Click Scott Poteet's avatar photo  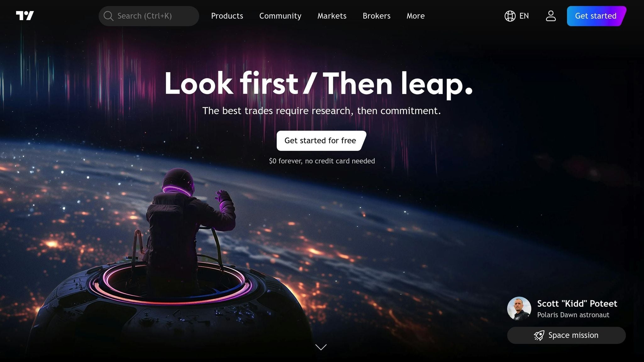point(519,309)
